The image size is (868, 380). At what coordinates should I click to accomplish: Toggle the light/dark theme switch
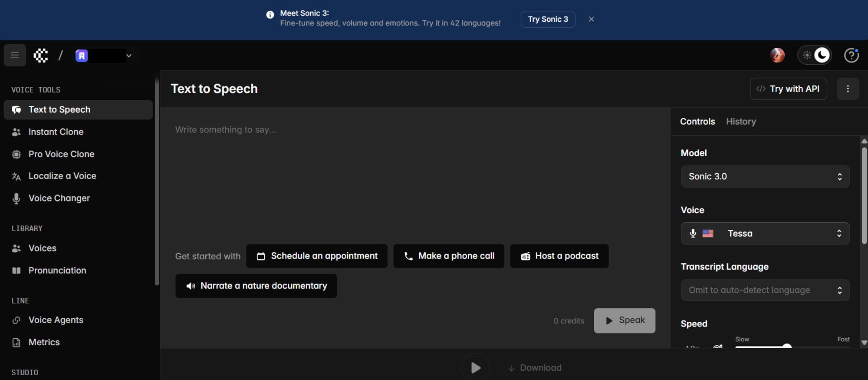(x=815, y=55)
